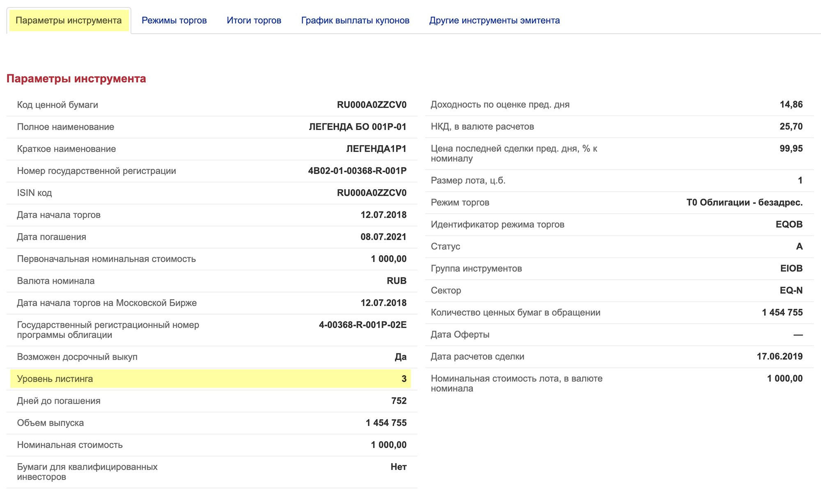The image size is (821, 504).
Task: Click the short name ЛЕГЕНДА1P1
Action: (376, 149)
